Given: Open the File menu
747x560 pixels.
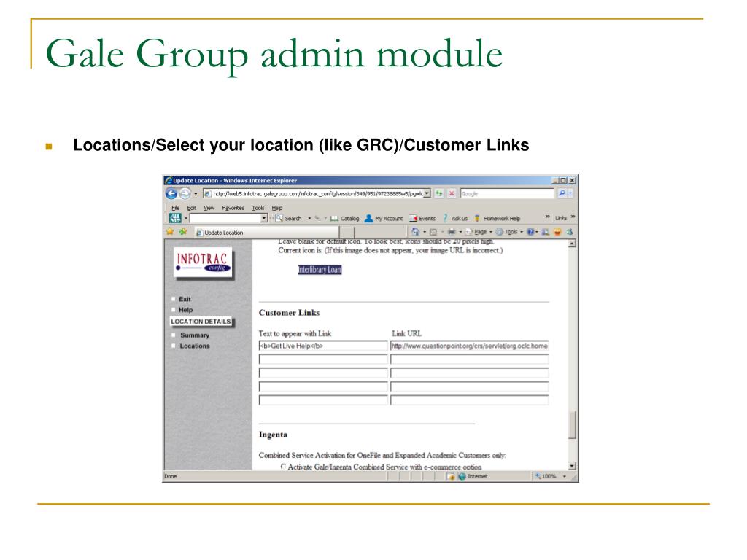Looking at the screenshot, I should click(175, 208).
